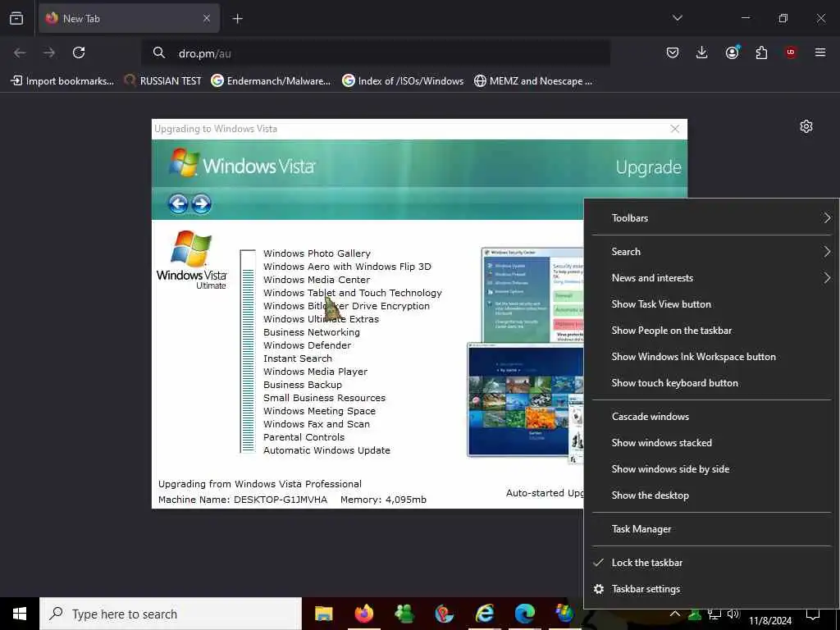Open a new browser tab
Image resolution: width=840 pixels, height=630 pixels.
(x=237, y=19)
